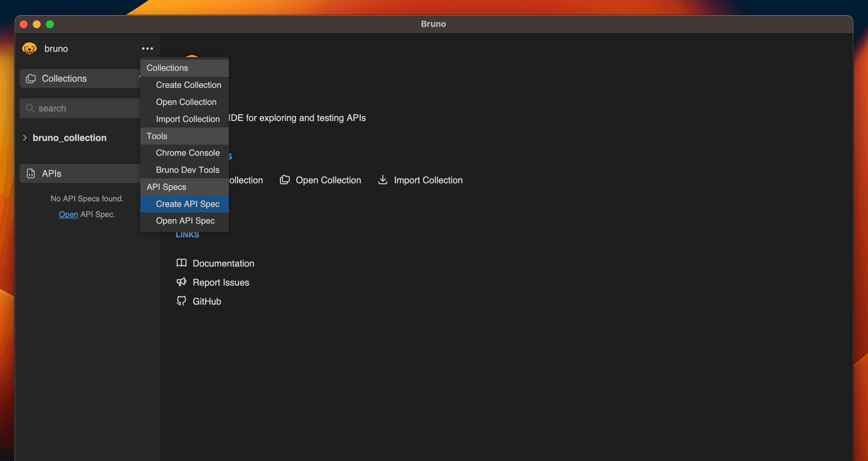
Task: Choose Open API Spec from the menu
Action: 185,221
